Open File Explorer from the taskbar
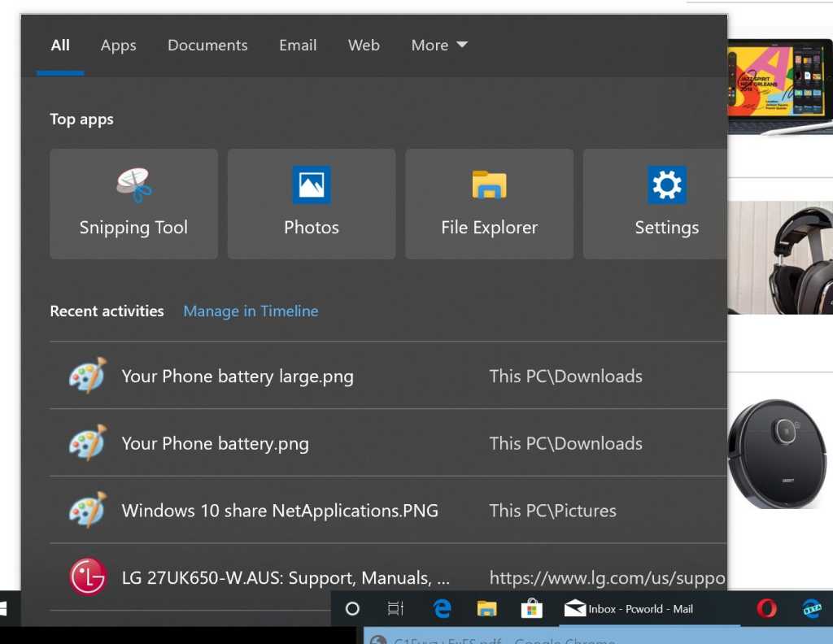Viewport: 833px width, 644px height. (486, 608)
